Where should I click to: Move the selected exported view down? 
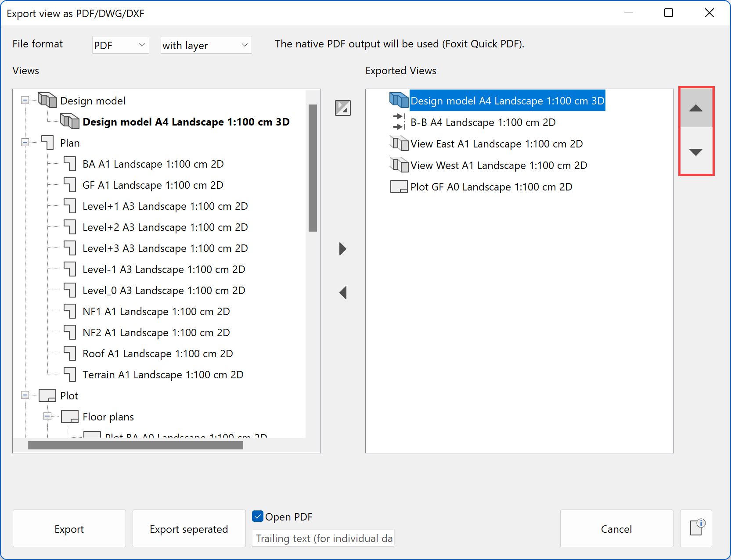pos(696,152)
